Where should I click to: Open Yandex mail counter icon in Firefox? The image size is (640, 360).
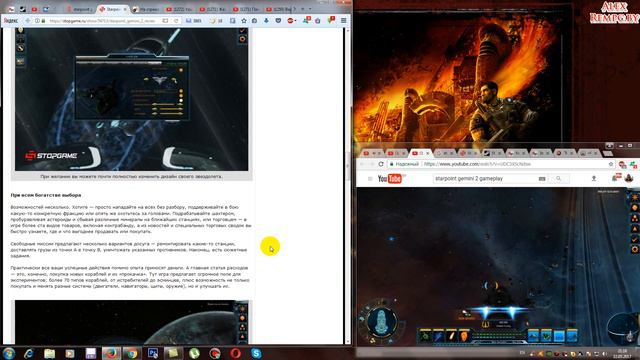click(193, 20)
